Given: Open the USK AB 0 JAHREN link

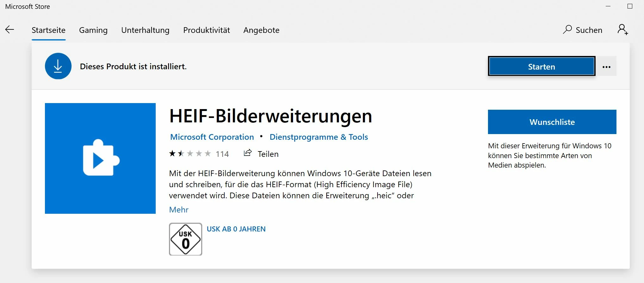Looking at the screenshot, I should pyautogui.click(x=236, y=229).
